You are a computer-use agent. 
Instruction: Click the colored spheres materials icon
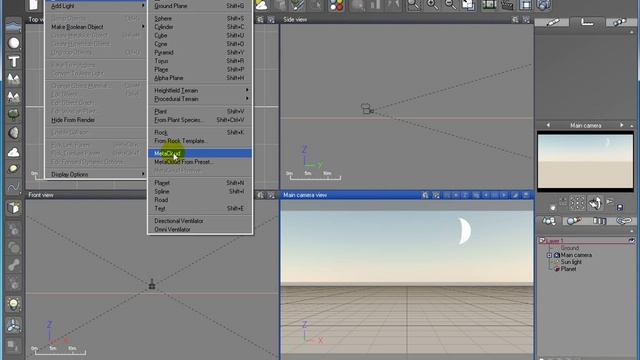(x=336, y=5)
